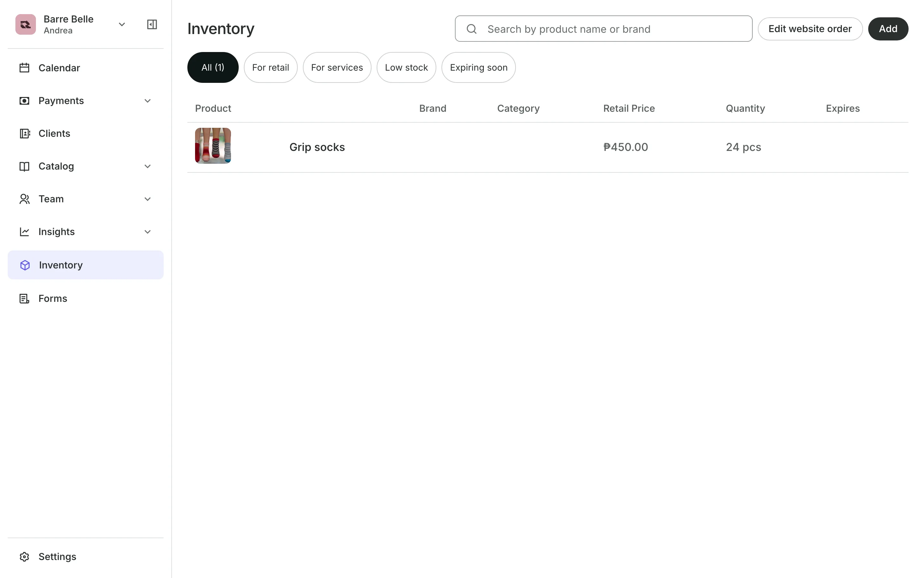Click the ₱450.00 retail price cell
Screen dimensions: 924x578
tap(625, 147)
